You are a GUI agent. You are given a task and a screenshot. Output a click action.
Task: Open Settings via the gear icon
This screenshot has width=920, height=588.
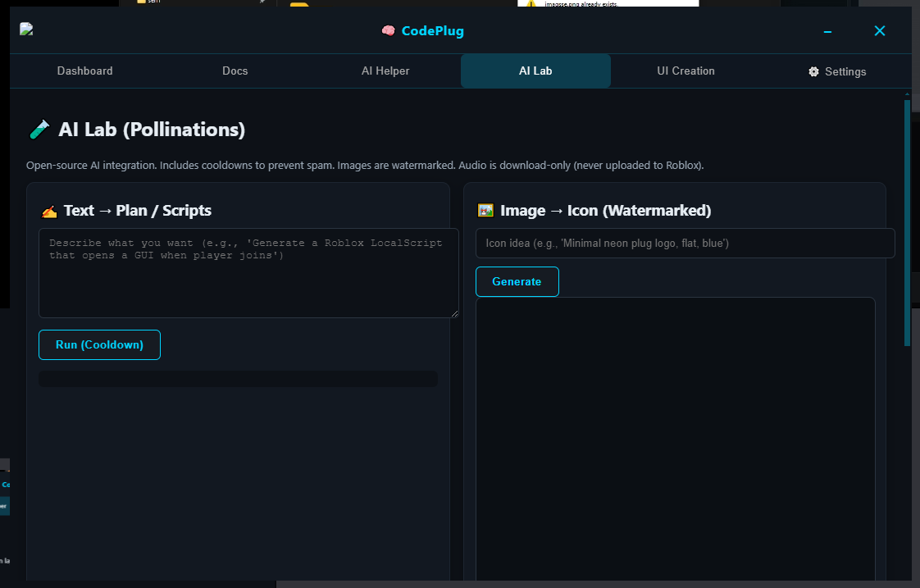811,71
